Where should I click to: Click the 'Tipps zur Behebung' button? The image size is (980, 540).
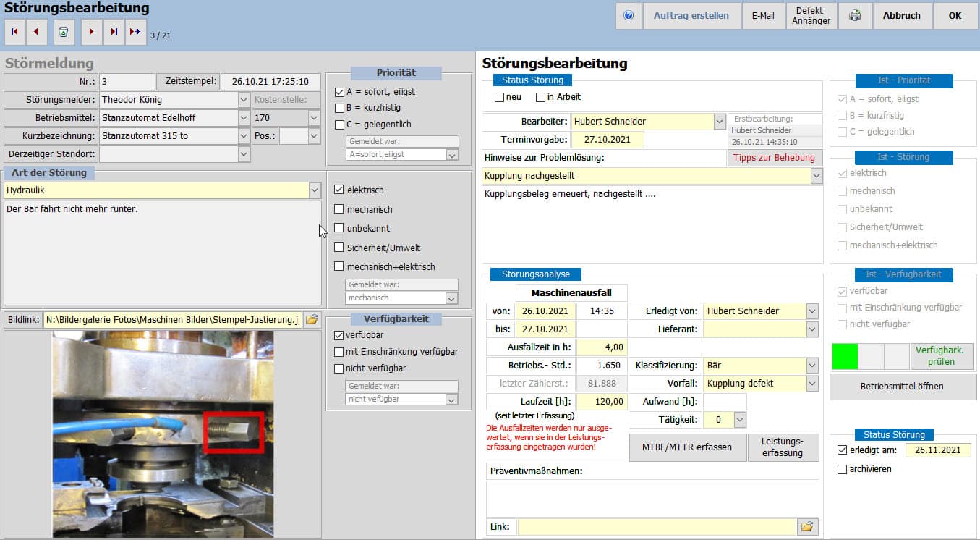[x=774, y=158]
